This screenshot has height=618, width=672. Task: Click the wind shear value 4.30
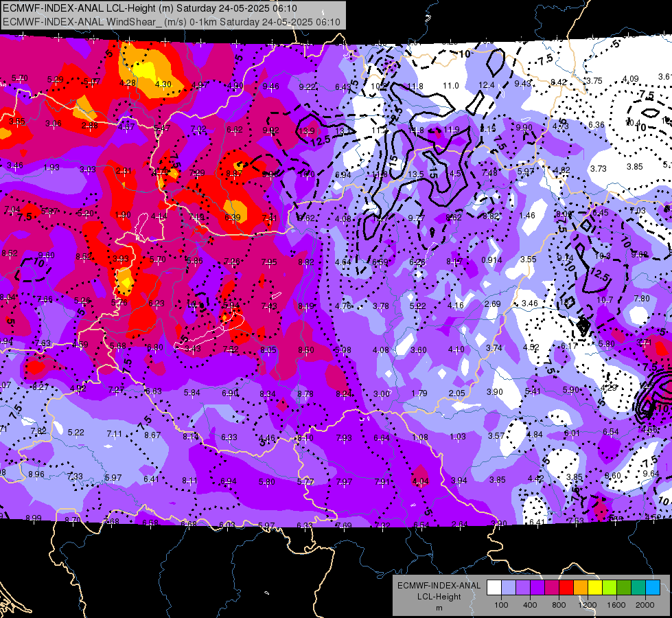(x=163, y=84)
